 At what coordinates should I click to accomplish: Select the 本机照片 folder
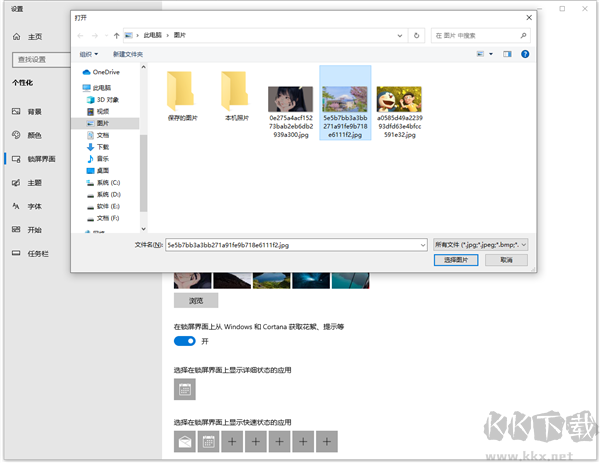(236, 96)
